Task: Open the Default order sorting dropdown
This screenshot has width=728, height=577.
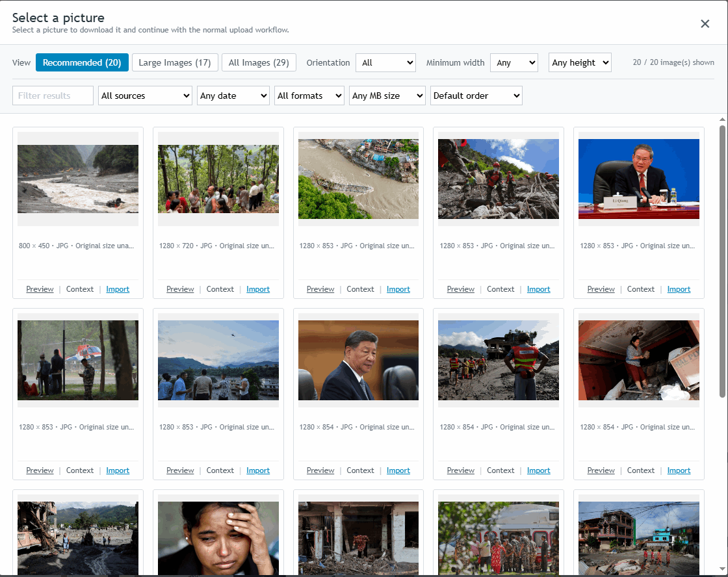Action: [x=476, y=96]
